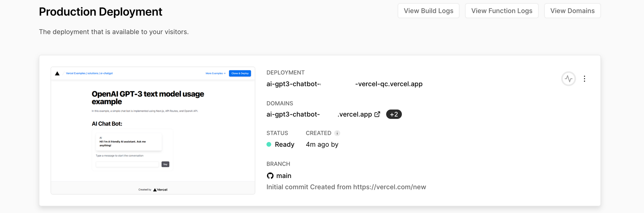Open the main branch link
Viewport: 644px width, 213px height.
pyautogui.click(x=284, y=176)
